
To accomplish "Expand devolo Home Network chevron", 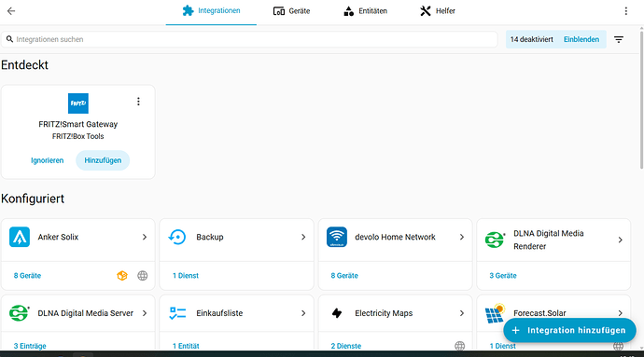I will [x=462, y=237].
